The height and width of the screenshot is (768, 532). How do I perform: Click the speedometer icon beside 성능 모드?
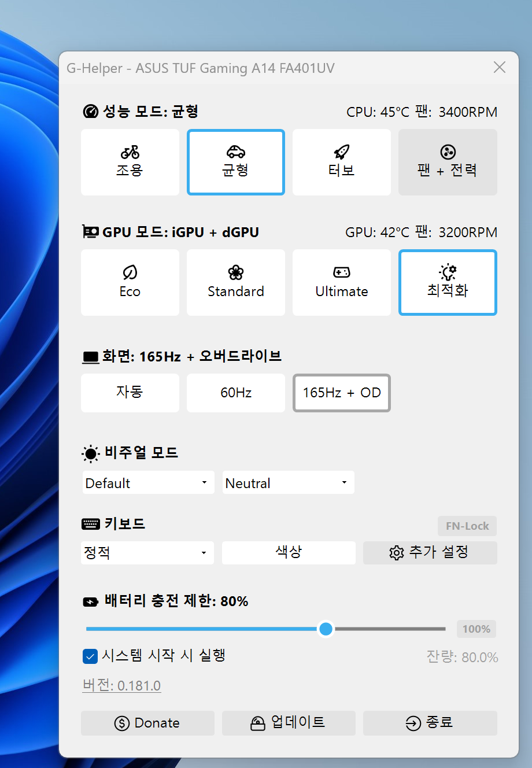pyautogui.click(x=90, y=112)
